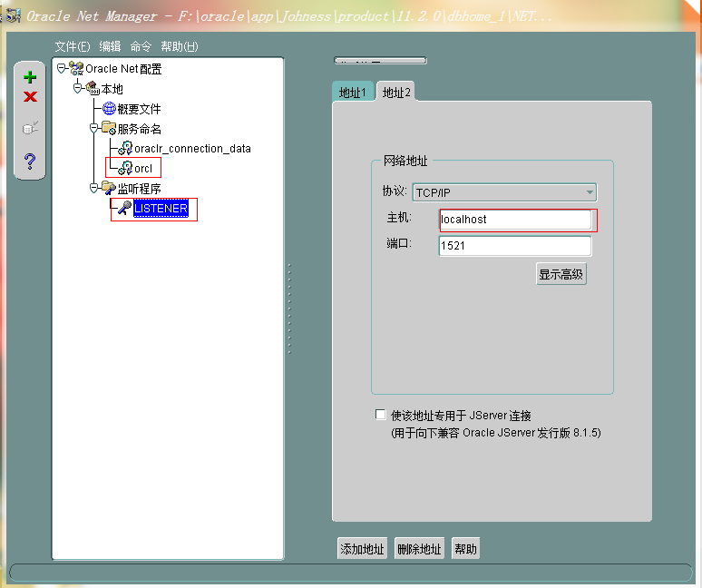Select the 地址2 tab
The height and width of the screenshot is (588, 702).
396,93
